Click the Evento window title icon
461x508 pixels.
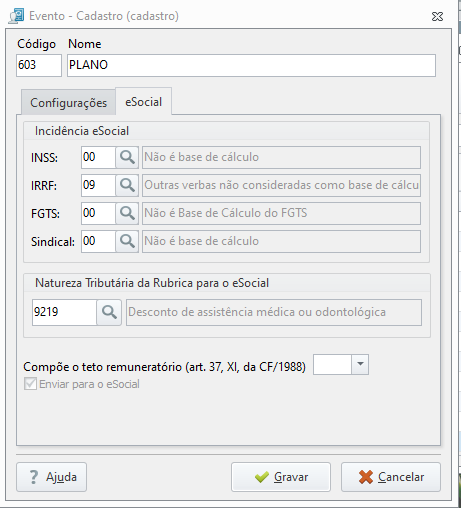click(x=16, y=16)
